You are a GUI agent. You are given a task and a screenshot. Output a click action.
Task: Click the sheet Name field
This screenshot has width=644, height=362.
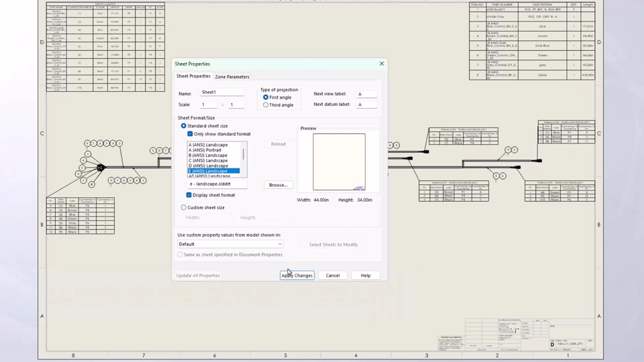point(222,93)
